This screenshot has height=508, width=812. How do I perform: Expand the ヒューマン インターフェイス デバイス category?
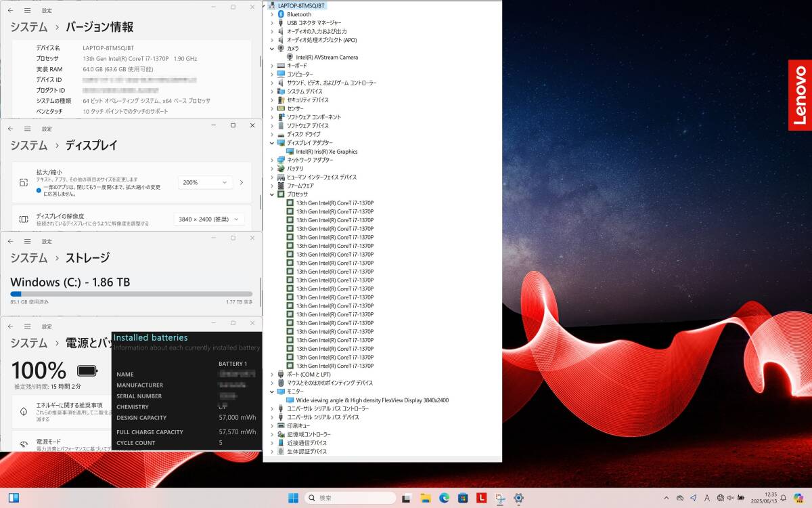tap(272, 177)
